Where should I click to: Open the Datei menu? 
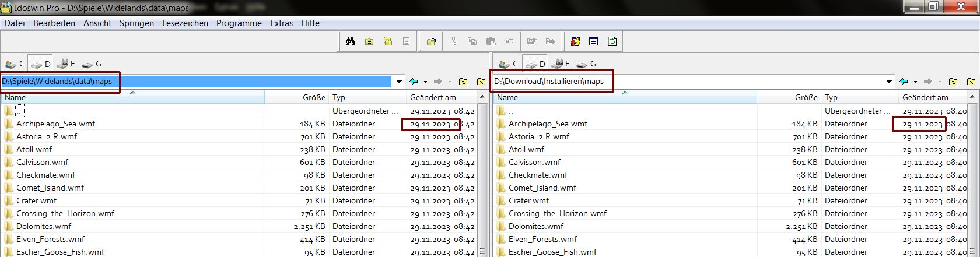tap(15, 23)
